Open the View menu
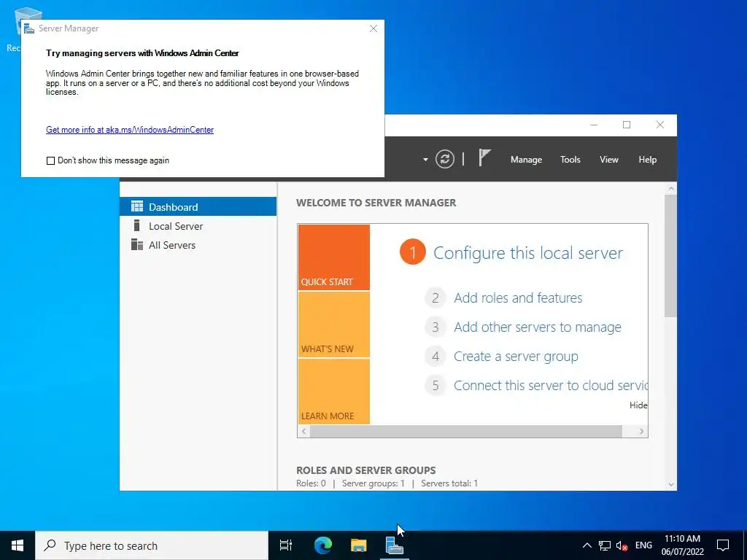The width and height of the screenshot is (747, 560). [609, 160]
